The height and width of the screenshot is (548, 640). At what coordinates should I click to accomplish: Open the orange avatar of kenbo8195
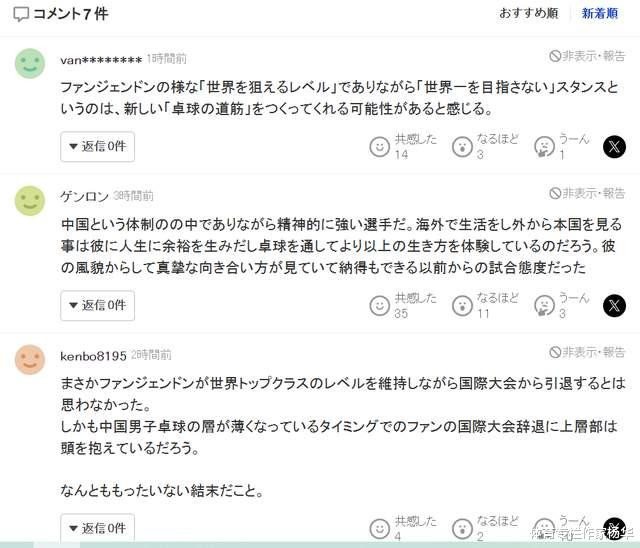pos(30,360)
